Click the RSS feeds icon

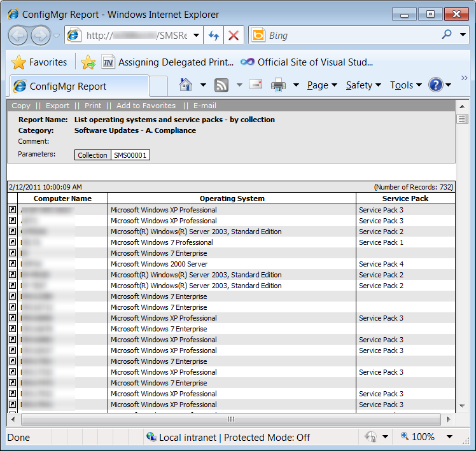tap(221, 85)
